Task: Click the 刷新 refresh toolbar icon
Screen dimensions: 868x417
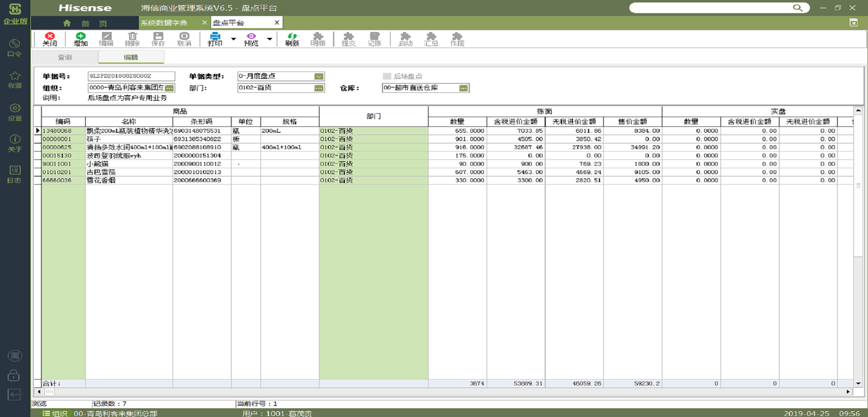Action: coord(292,39)
